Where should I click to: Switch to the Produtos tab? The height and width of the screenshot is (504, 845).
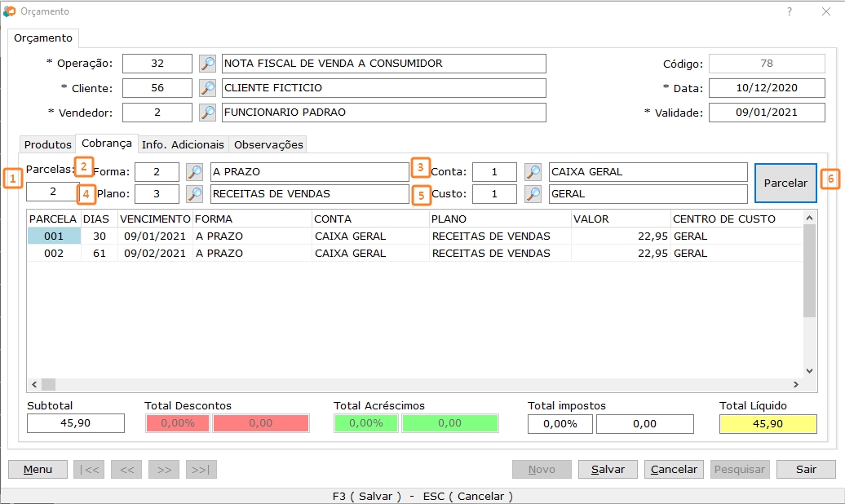tap(47, 144)
